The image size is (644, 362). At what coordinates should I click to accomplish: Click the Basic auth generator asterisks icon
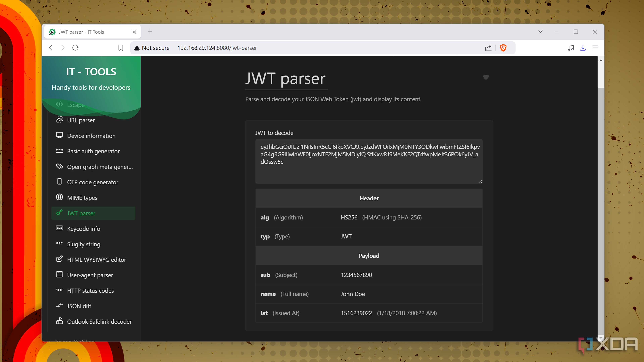coord(59,151)
